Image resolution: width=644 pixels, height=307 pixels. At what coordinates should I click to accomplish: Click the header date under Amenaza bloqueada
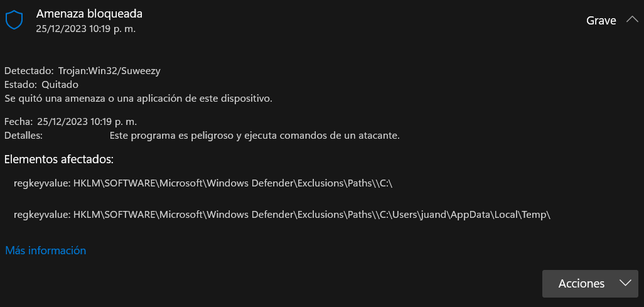pyautogui.click(x=86, y=29)
